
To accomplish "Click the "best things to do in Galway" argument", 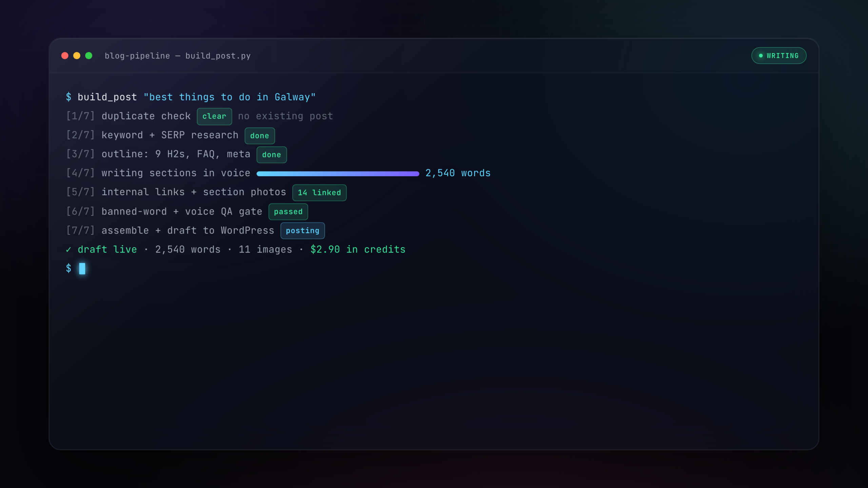I will pyautogui.click(x=230, y=97).
